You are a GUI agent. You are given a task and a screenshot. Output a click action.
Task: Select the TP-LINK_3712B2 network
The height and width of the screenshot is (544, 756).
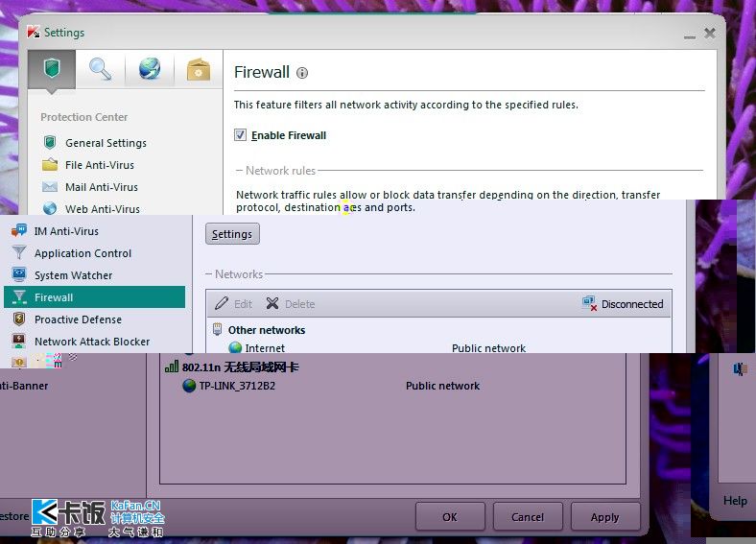[237, 386]
